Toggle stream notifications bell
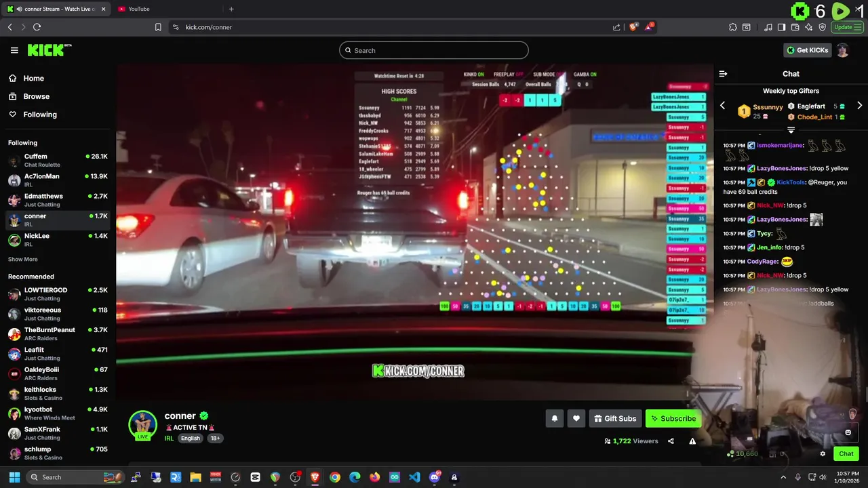The image size is (868, 488). pos(554,419)
